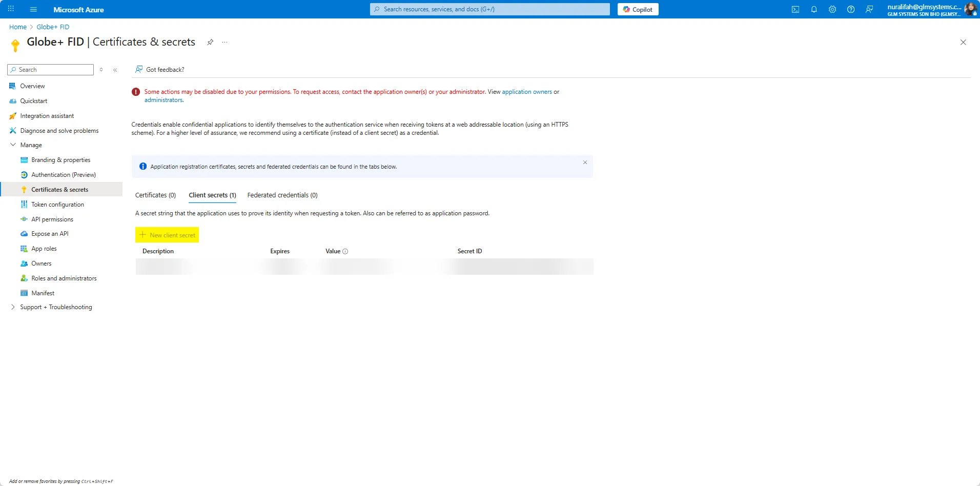
Task: Click the Value column info icon
Action: point(345,251)
